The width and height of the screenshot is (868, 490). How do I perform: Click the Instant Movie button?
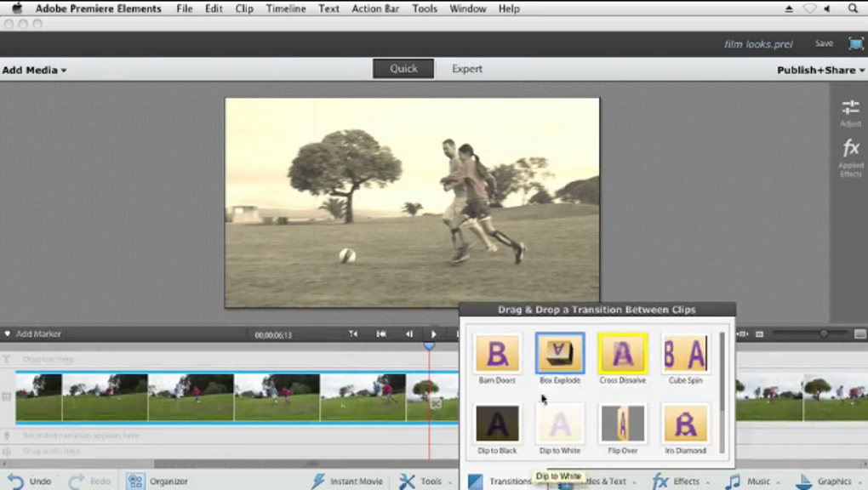(346, 481)
